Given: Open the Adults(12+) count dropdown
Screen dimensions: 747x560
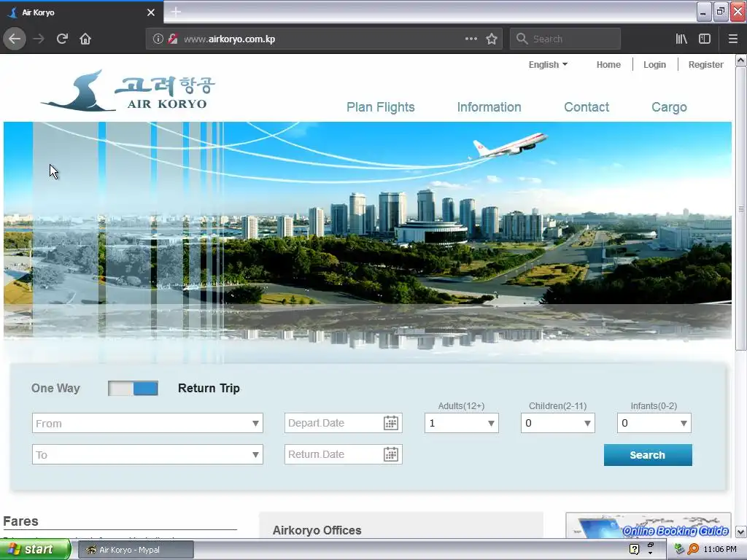Looking at the screenshot, I should 461,423.
